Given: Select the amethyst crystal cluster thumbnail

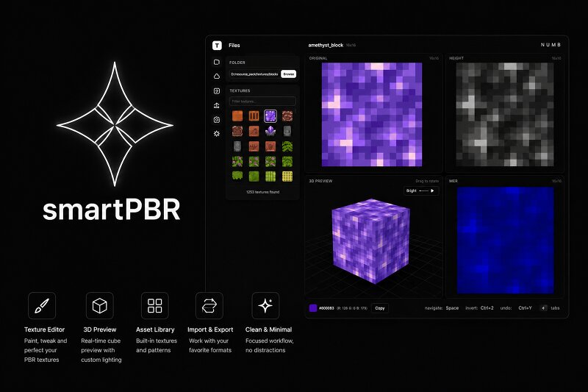Looking at the screenshot, I should point(270,131).
